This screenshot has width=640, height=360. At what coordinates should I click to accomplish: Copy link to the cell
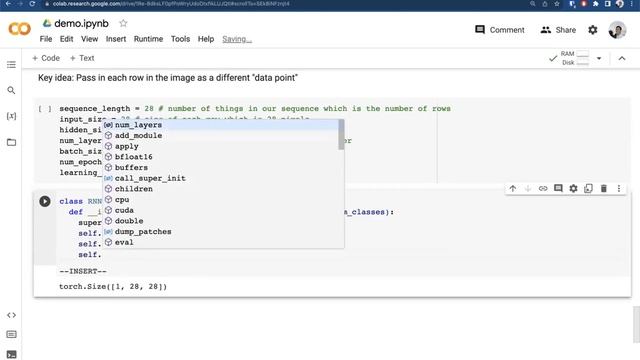tap(543, 188)
